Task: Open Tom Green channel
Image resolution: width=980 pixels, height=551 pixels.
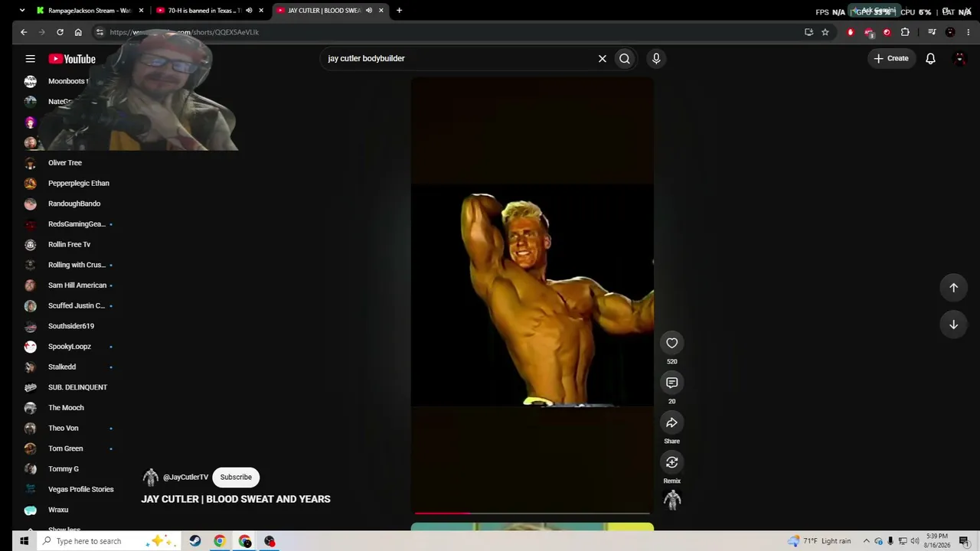Action: [67, 448]
